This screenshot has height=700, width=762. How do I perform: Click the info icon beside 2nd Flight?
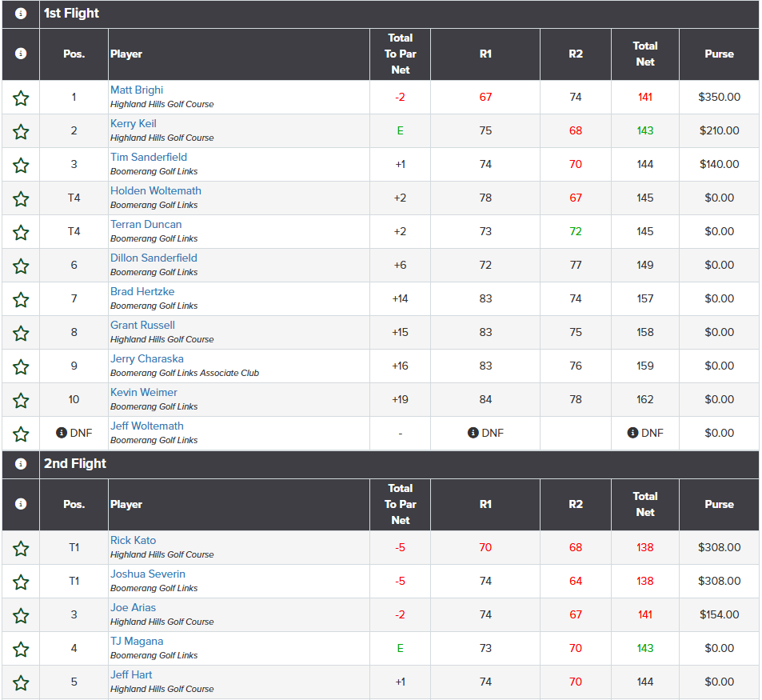(21, 464)
